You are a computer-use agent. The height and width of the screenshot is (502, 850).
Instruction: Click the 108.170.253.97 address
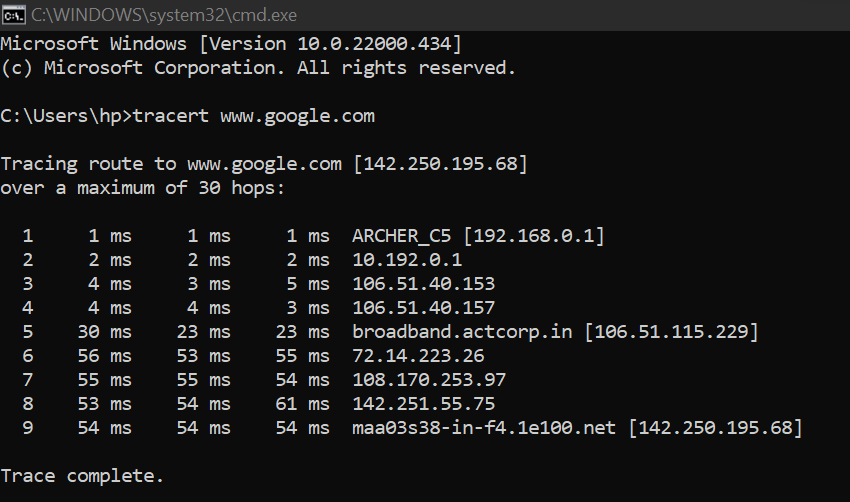coord(429,379)
